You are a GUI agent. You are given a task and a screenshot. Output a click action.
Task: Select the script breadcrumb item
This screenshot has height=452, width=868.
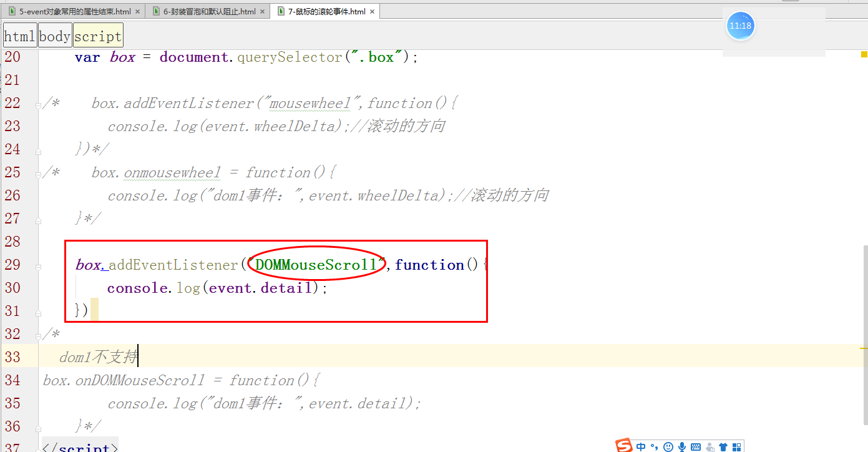coord(97,35)
